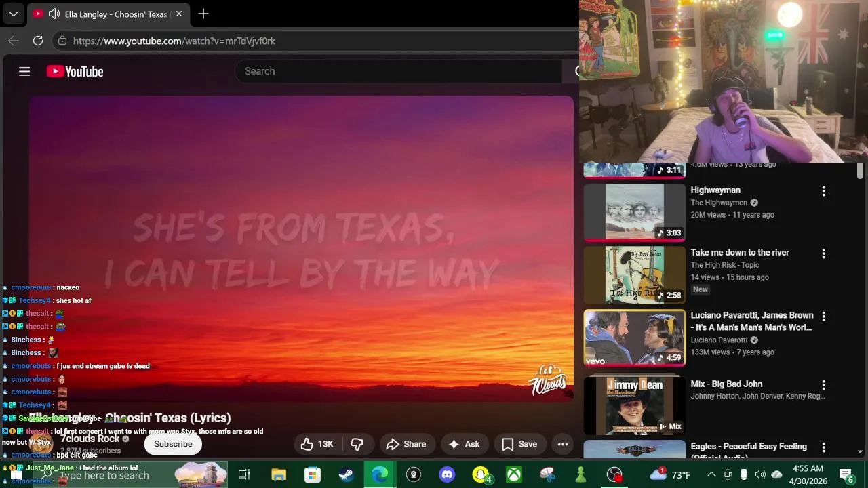Open more actions ellipsis under the video

[563, 444]
